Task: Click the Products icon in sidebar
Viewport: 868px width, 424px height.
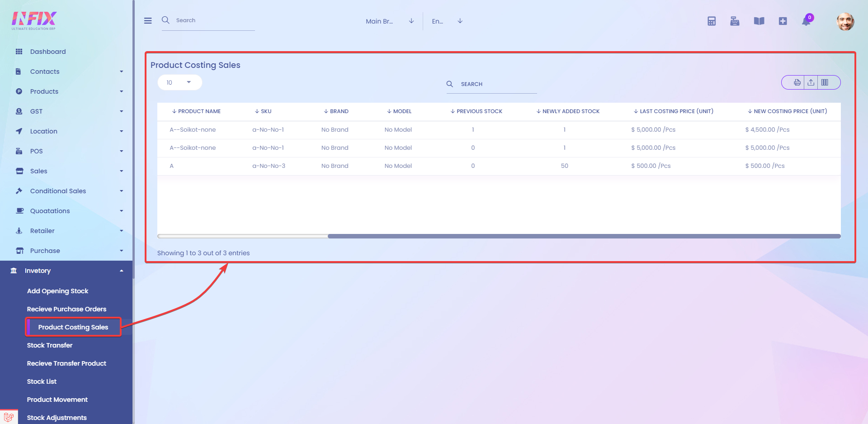Action: pos(19,91)
